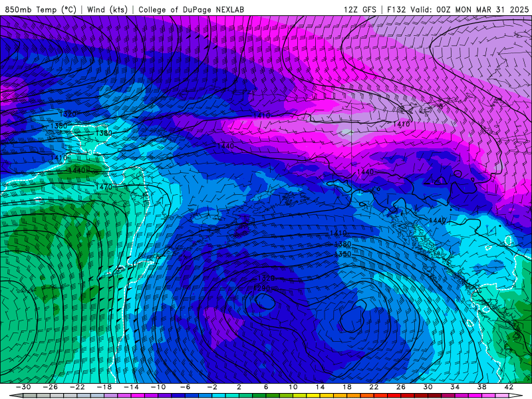Image resolution: width=532 pixels, height=399 pixels.
Task: Click the '-14' colorbar scale label
Action: tap(131, 387)
